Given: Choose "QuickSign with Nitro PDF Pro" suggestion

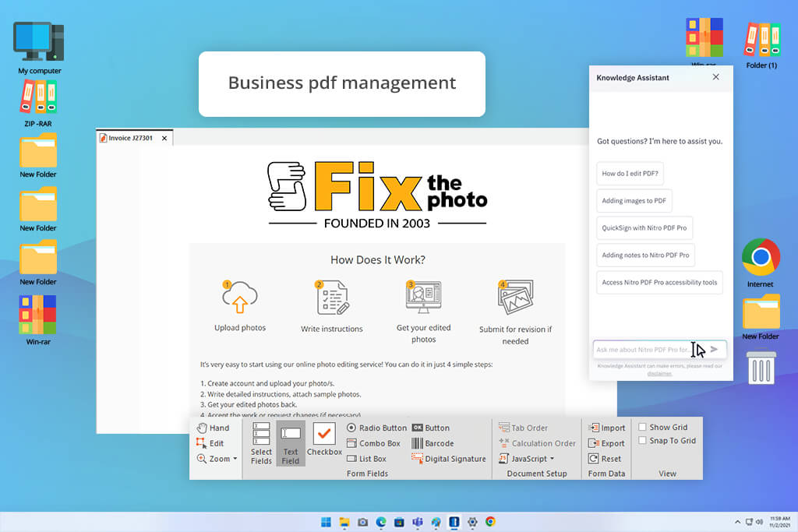Looking at the screenshot, I should (x=644, y=228).
